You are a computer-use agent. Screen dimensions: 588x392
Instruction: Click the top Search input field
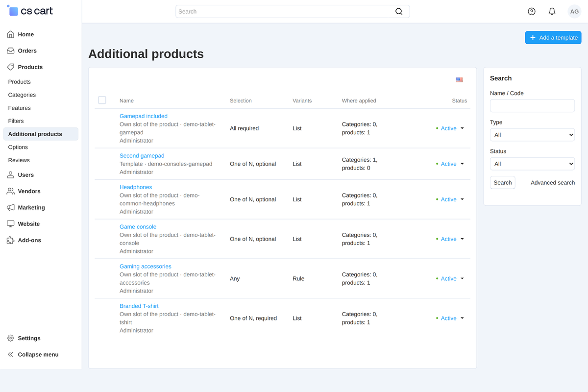293,12
